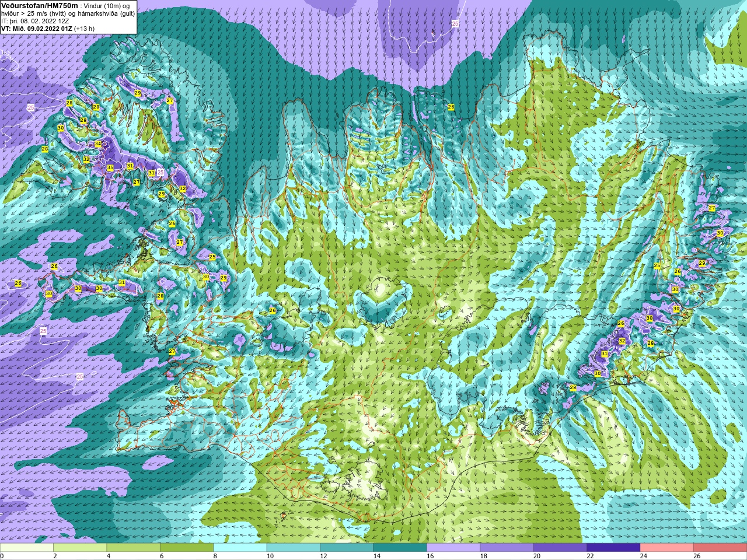Click the Veðurstofan/HM750m title text
Image resolution: width=747 pixels, height=560 pixels.
(40, 5)
